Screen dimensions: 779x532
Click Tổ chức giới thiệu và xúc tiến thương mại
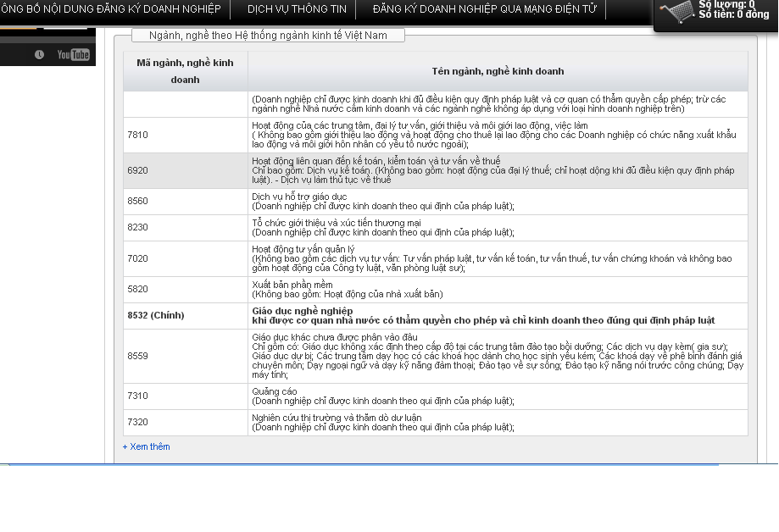tap(337, 223)
